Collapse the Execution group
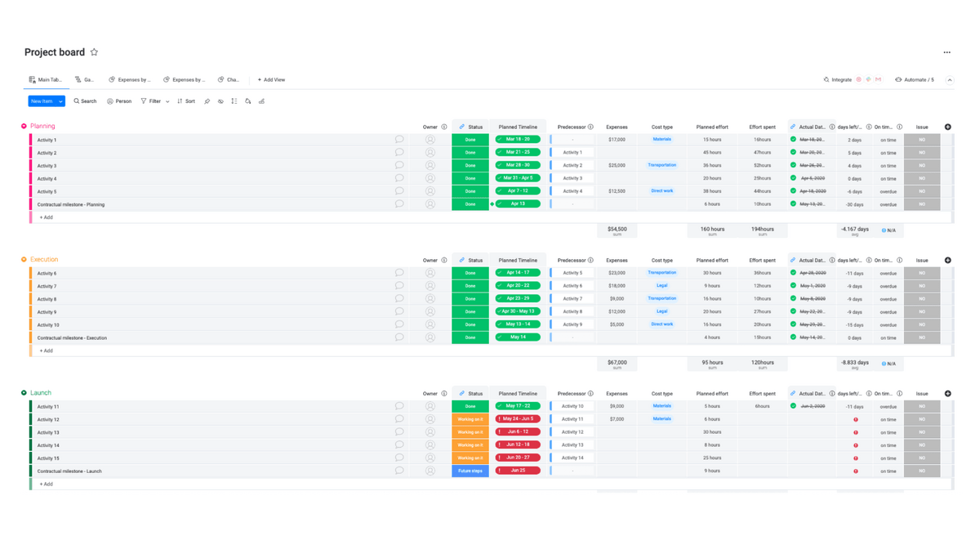 (x=24, y=260)
